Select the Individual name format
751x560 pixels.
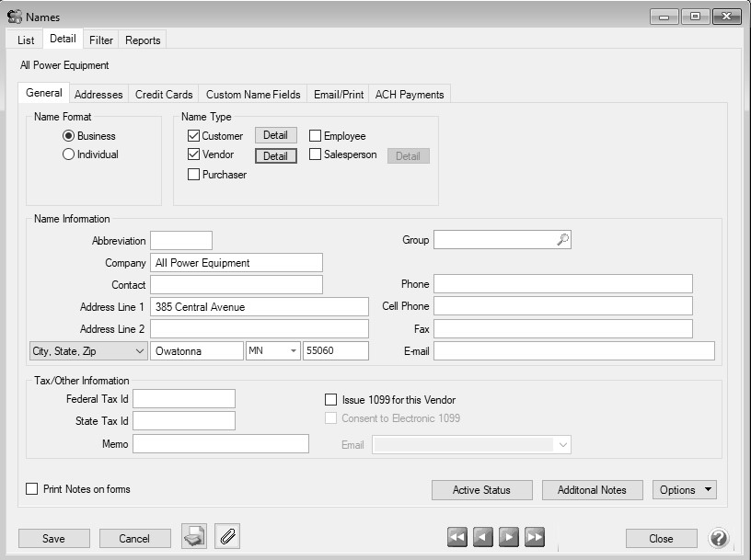tap(68, 154)
